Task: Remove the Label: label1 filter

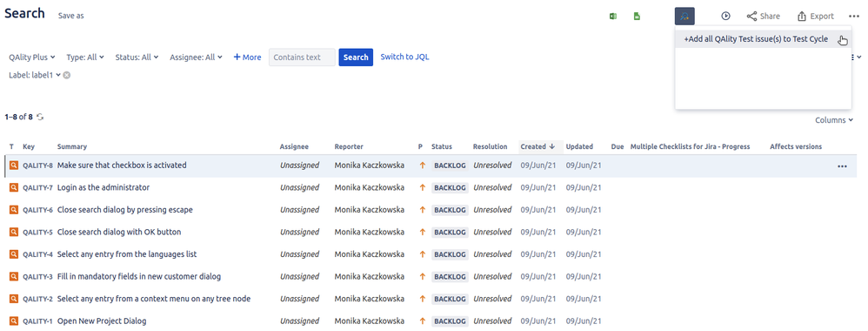Action: pyautogui.click(x=66, y=76)
